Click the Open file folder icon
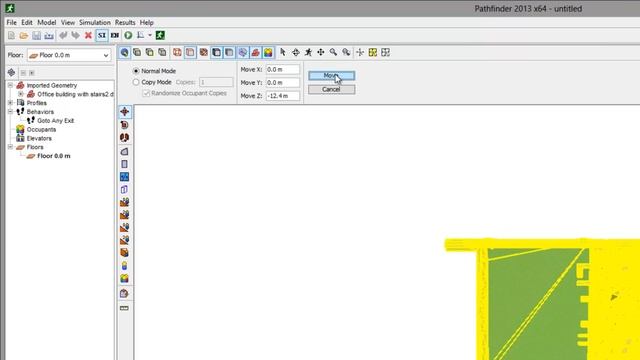 coord(24,36)
